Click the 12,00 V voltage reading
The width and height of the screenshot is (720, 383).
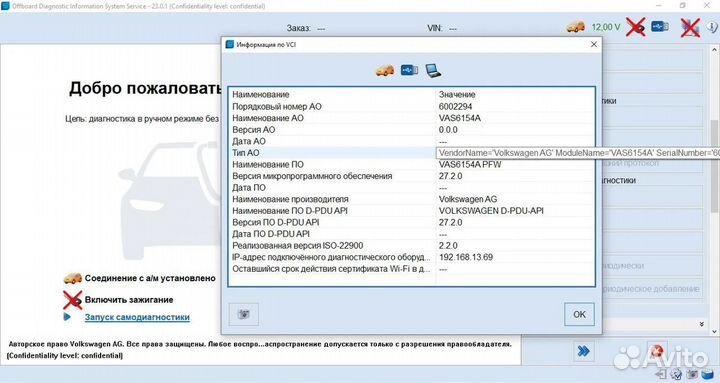[x=606, y=27]
